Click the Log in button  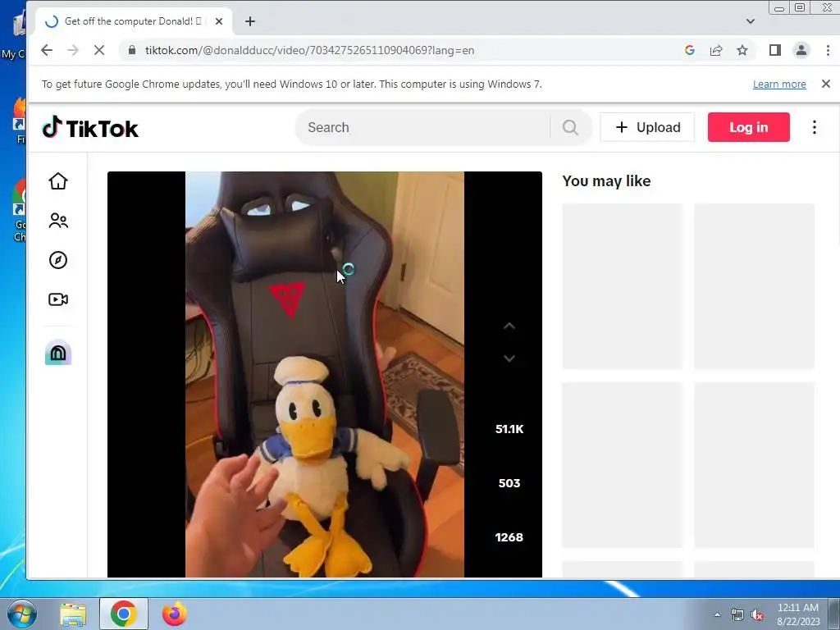click(748, 127)
